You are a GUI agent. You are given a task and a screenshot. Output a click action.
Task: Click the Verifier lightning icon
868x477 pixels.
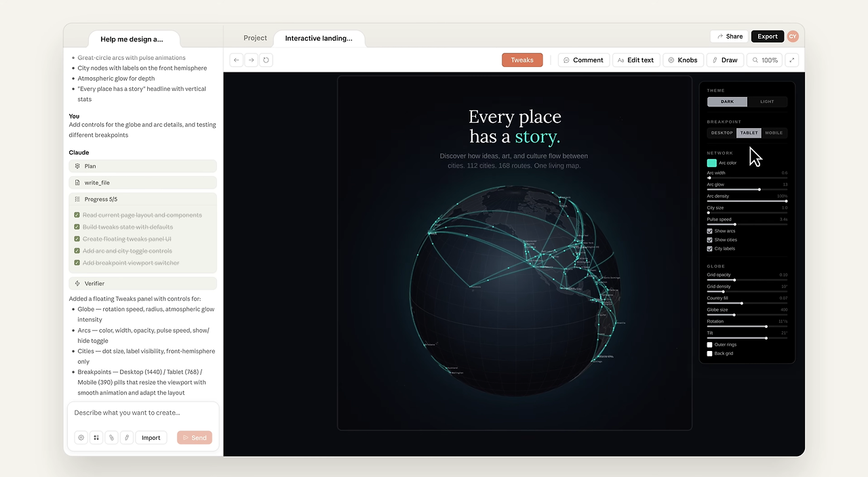(x=77, y=283)
